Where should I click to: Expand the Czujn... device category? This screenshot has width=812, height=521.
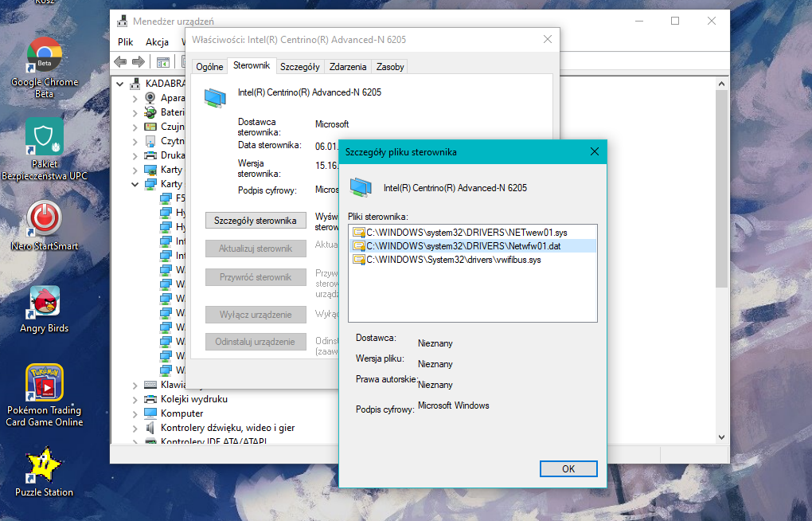pyautogui.click(x=135, y=127)
